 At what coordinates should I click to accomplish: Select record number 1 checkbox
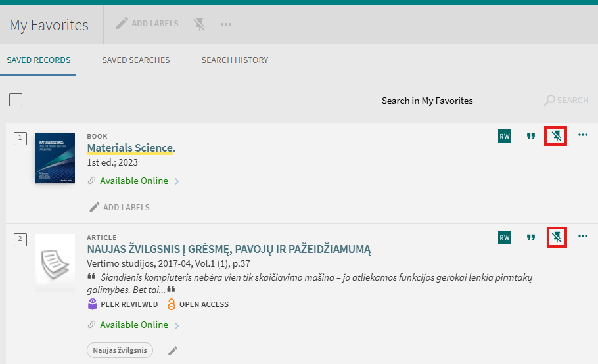(x=20, y=137)
